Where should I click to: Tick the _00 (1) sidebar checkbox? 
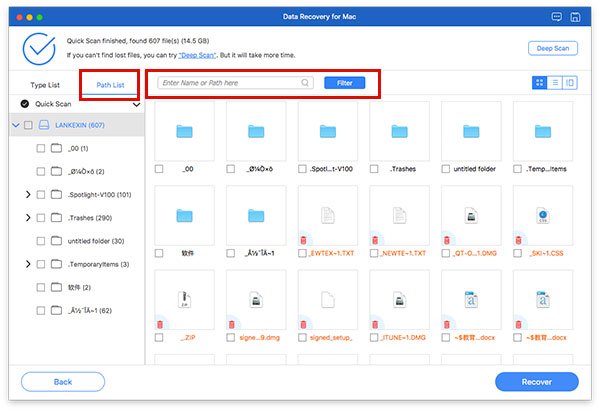[x=41, y=148]
